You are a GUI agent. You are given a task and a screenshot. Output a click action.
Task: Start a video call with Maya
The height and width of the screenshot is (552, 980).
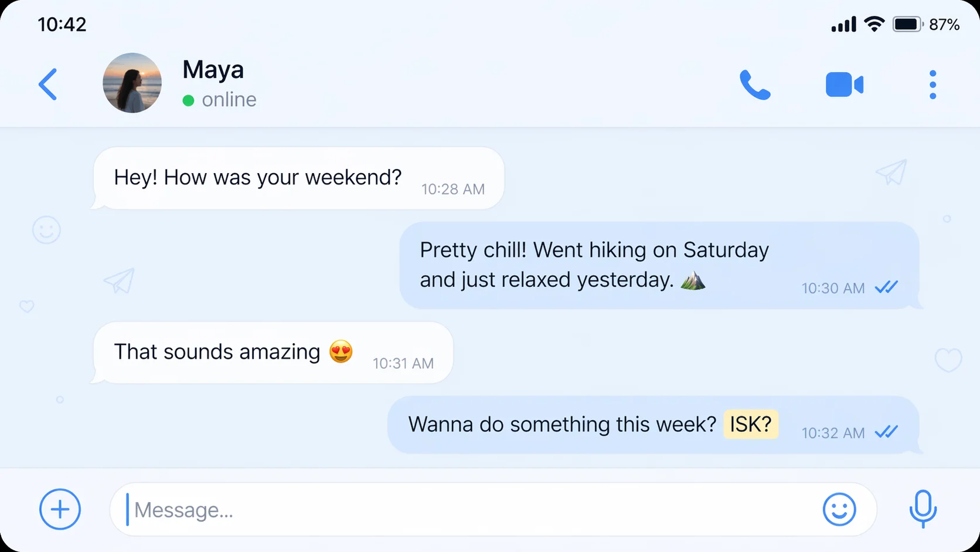click(x=844, y=85)
